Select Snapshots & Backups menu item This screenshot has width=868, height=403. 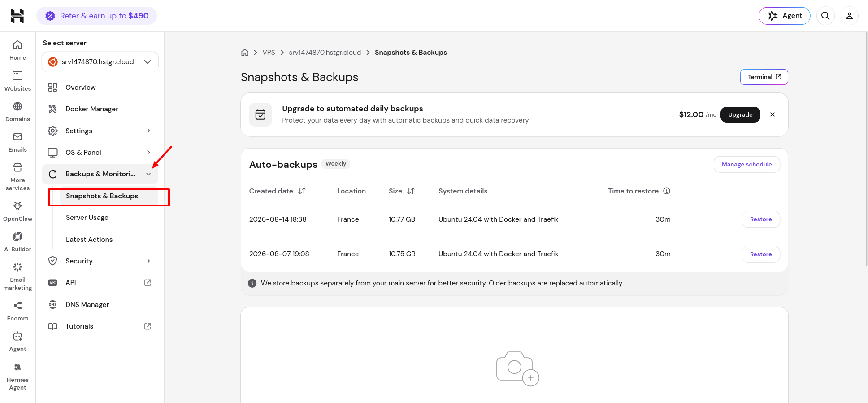(x=109, y=196)
